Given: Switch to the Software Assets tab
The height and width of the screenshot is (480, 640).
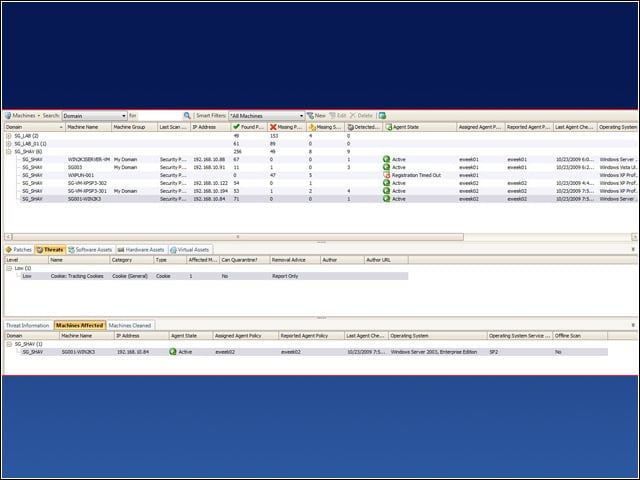Looking at the screenshot, I should click(x=90, y=250).
